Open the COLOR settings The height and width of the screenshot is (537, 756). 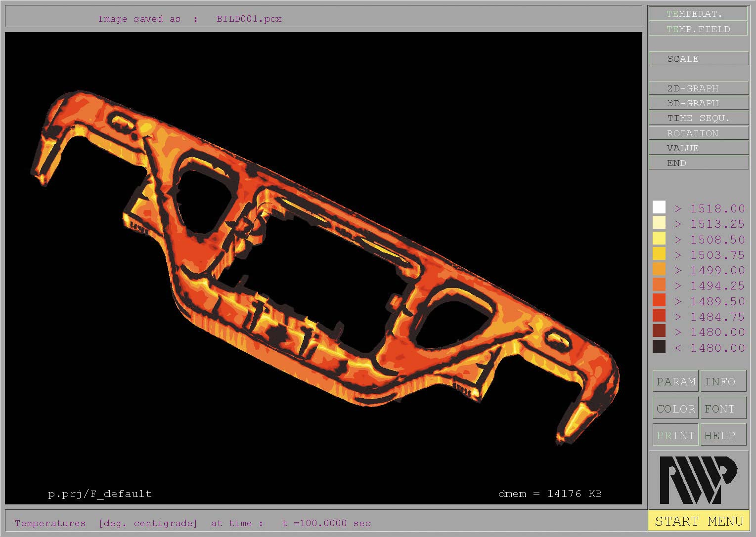[x=675, y=409]
